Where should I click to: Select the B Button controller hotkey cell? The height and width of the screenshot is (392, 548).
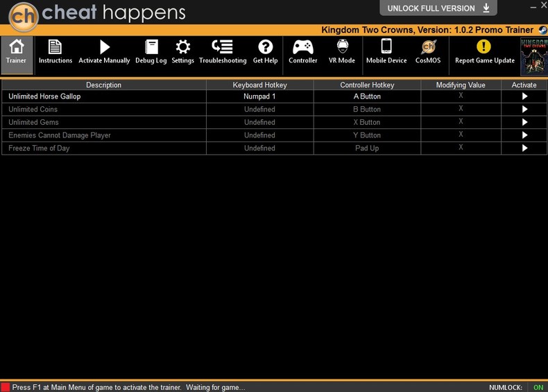pos(367,110)
